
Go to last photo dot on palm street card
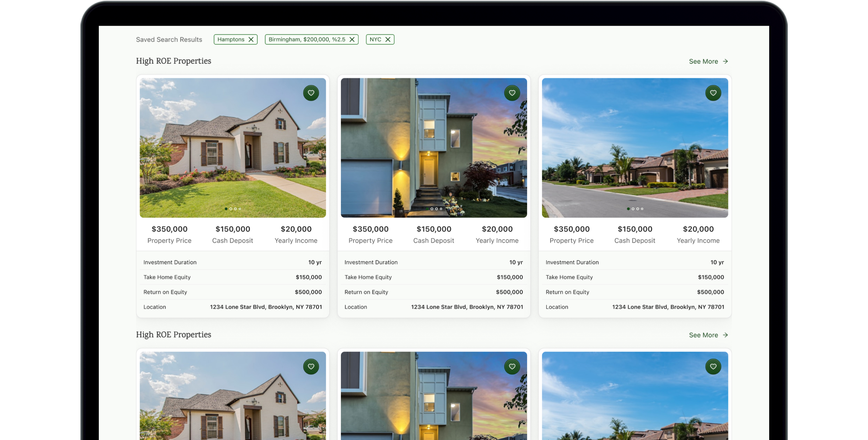tap(642, 209)
